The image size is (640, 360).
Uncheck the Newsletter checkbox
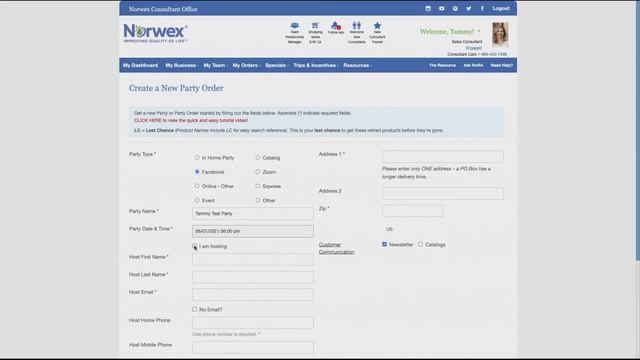coord(384,244)
